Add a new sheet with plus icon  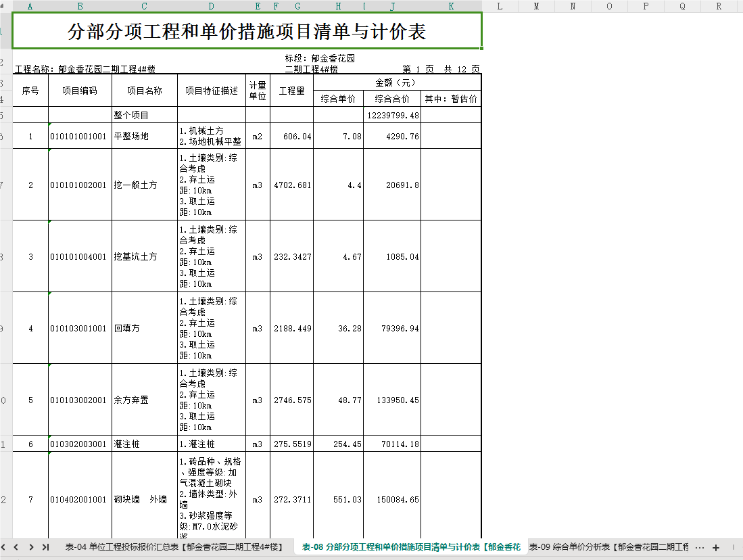(716, 548)
